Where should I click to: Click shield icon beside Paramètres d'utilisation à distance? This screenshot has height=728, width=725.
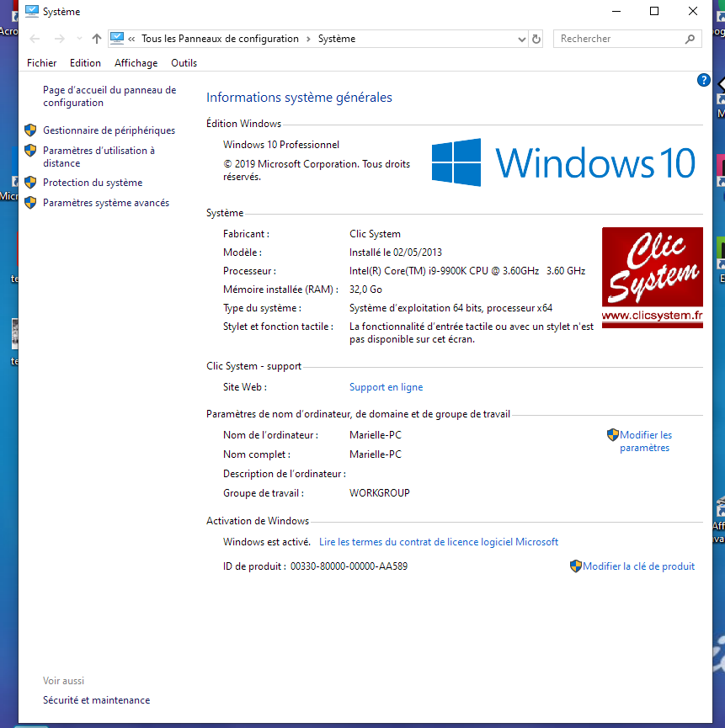coord(30,151)
